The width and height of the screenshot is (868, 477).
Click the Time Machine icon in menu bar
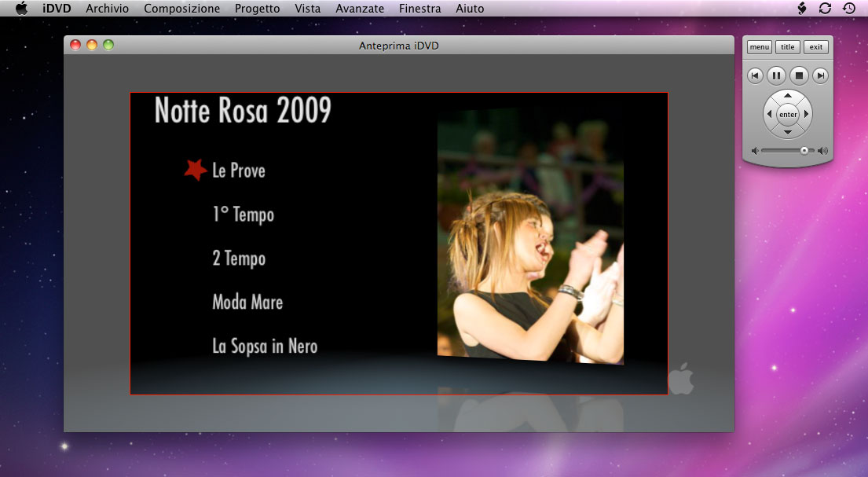pos(848,9)
